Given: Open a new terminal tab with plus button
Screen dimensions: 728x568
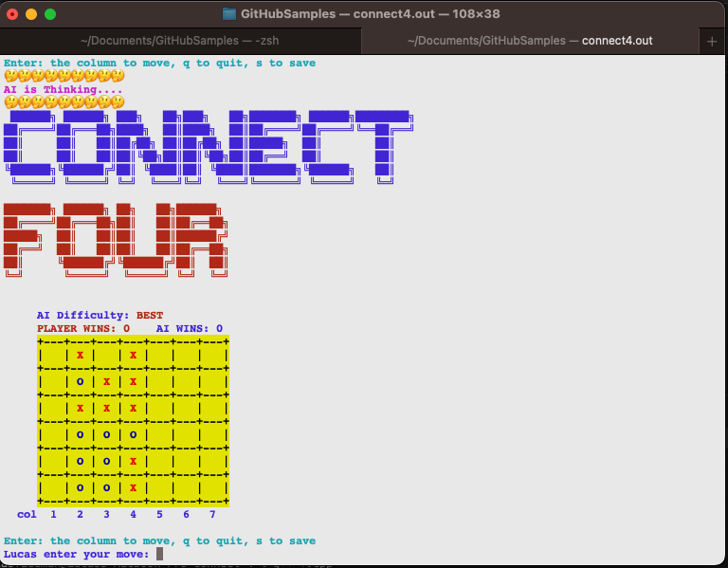Looking at the screenshot, I should pyautogui.click(x=712, y=42).
